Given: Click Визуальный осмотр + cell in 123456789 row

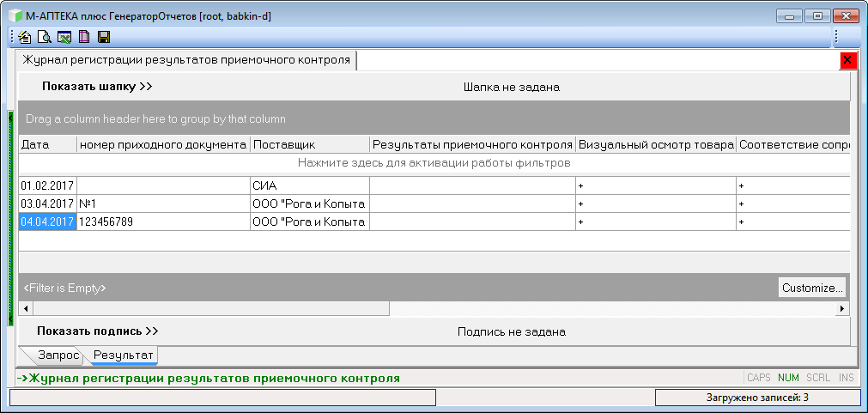Looking at the screenshot, I should tap(655, 222).
